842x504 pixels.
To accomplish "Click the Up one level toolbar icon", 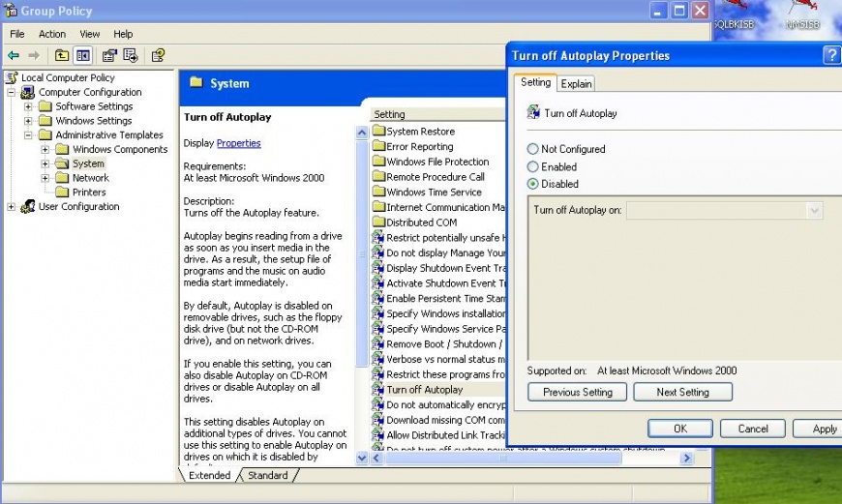I will (62, 55).
